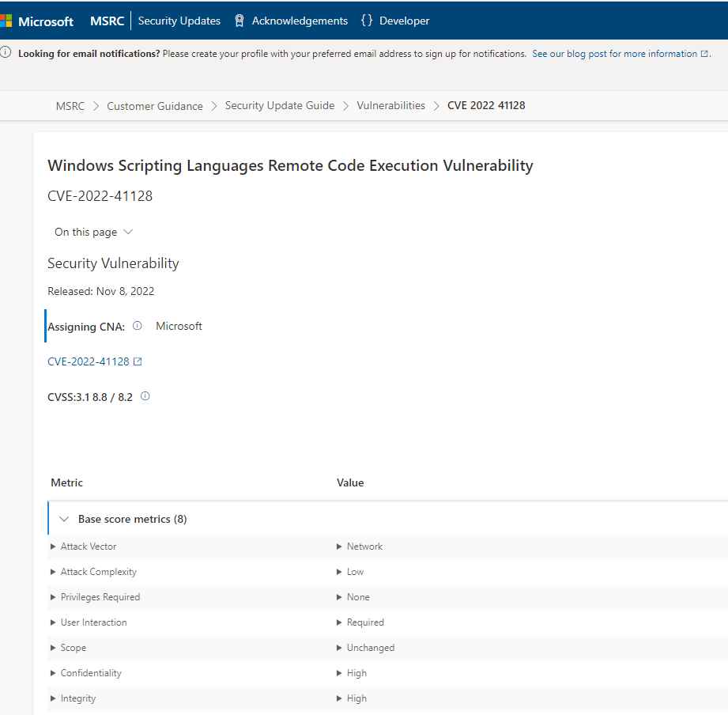Collapse the Base score metrics section
The image size is (728, 715).
tap(64, 519)
